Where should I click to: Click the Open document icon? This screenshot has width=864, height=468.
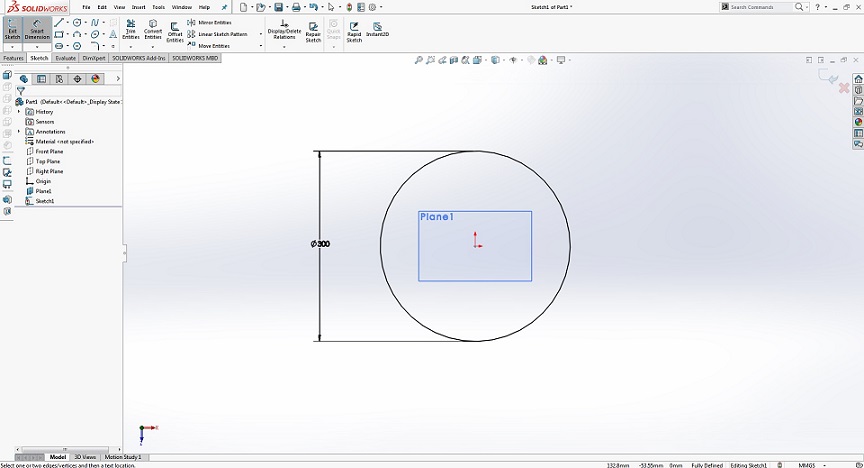coord(260,7)
